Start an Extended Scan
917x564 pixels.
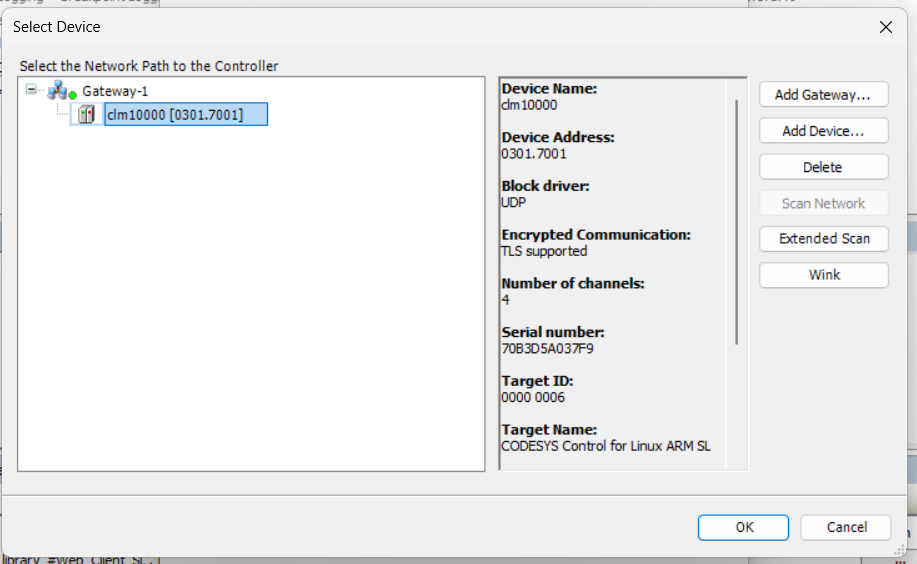tap(823, 239)
